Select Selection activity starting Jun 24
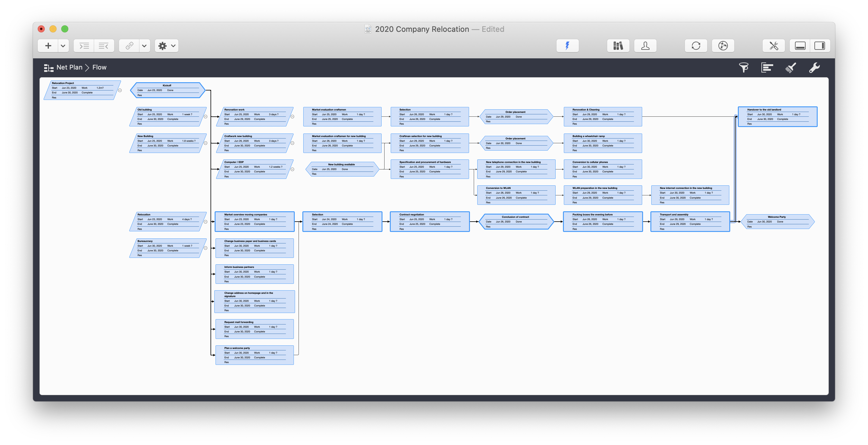The width and height of the screenshot is (868, 445). [342, 222]
